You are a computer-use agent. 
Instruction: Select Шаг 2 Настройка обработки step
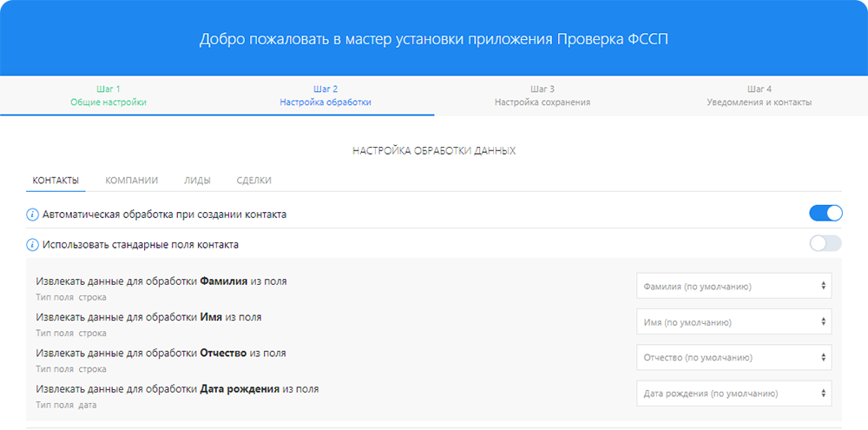[x=325, y=96]
